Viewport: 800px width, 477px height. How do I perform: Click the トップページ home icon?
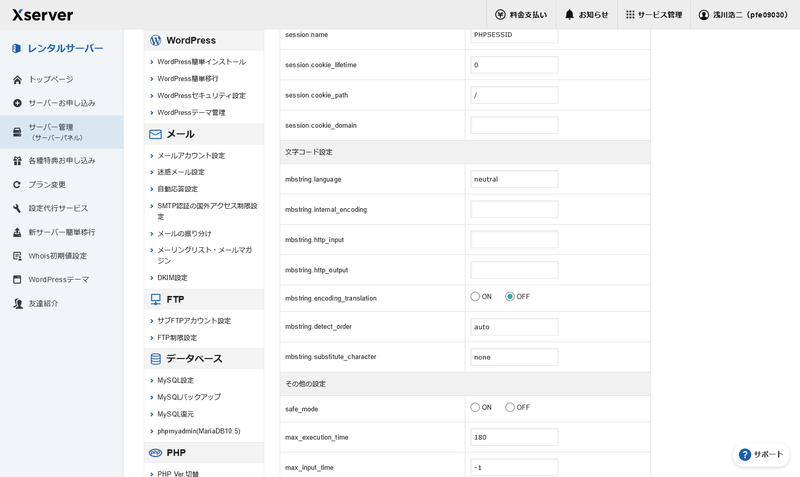17,79
